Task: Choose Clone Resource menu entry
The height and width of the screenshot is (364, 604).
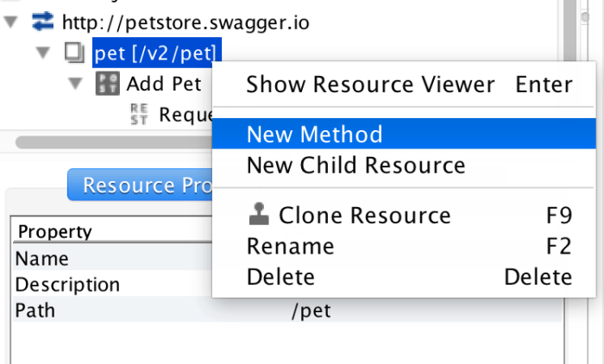Action: pos(404,215)
